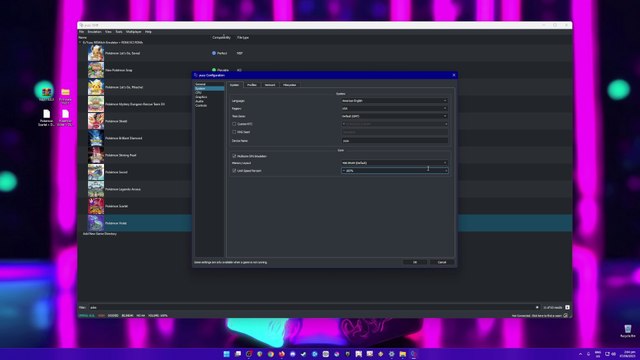640x360 pixels.
Task: Click the Not Connected find a room link
Action: pos(537,316)
